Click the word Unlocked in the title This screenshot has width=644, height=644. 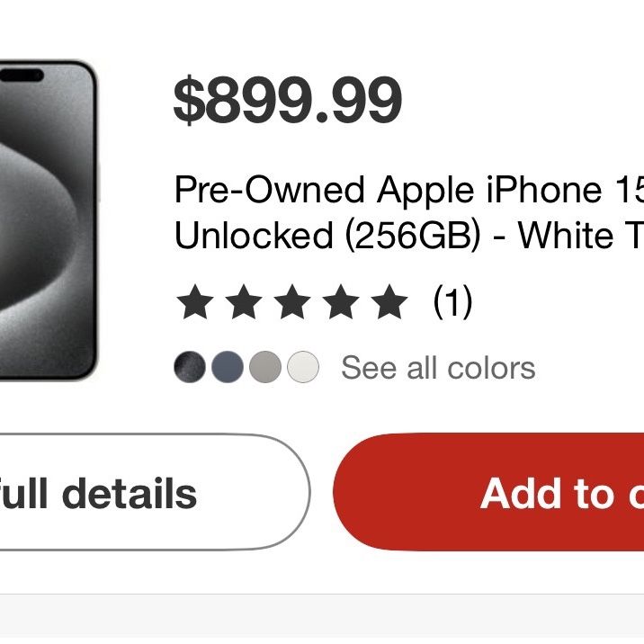(x=254, y=235)
